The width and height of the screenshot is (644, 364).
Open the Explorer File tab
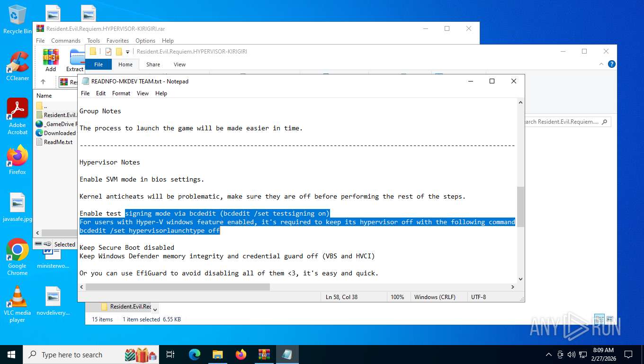point(98,64)
